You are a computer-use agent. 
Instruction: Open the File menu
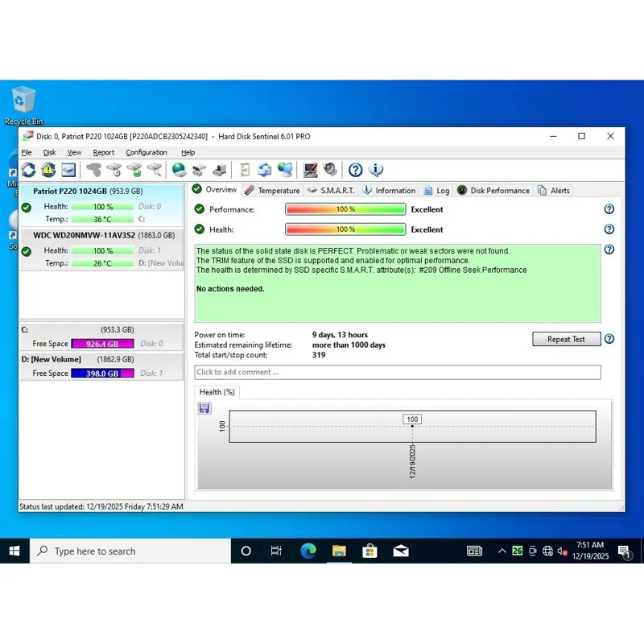tap(27, 152)
